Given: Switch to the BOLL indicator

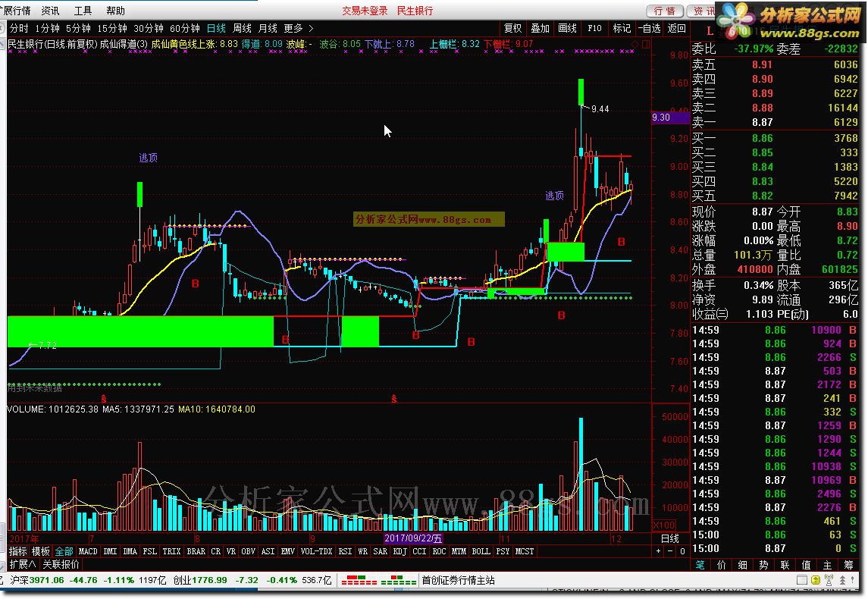Looking at the screenshot, I should tap(481, 551).
